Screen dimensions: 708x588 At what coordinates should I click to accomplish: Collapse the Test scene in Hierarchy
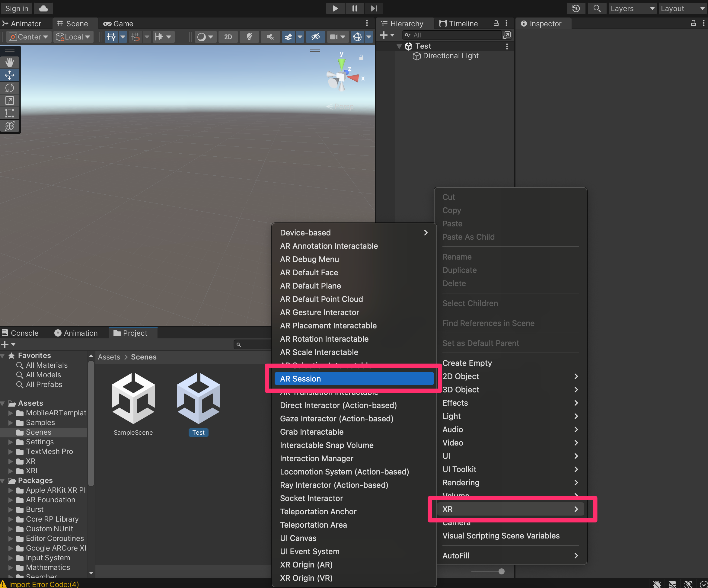click(399, 46)
